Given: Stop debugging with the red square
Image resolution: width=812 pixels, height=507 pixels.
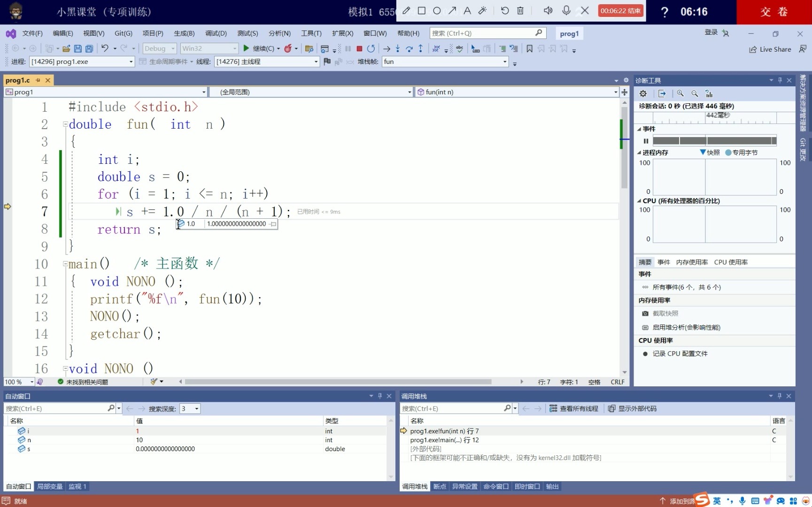Looking at the screenshot, I should point(359,48).
